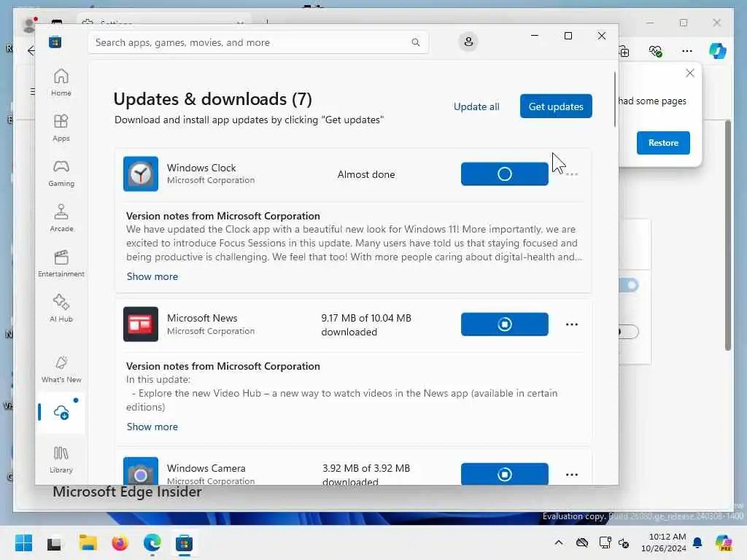This screenshot has height=560, width=747.
Task: Switch to Microsoft Edge in taskbar
Action: [x=152, y=542]
